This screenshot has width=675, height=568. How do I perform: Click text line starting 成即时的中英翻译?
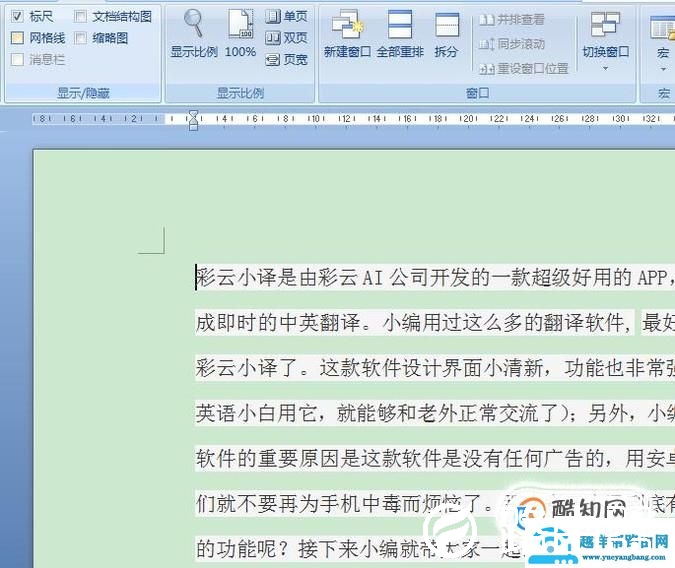point(435,323)
